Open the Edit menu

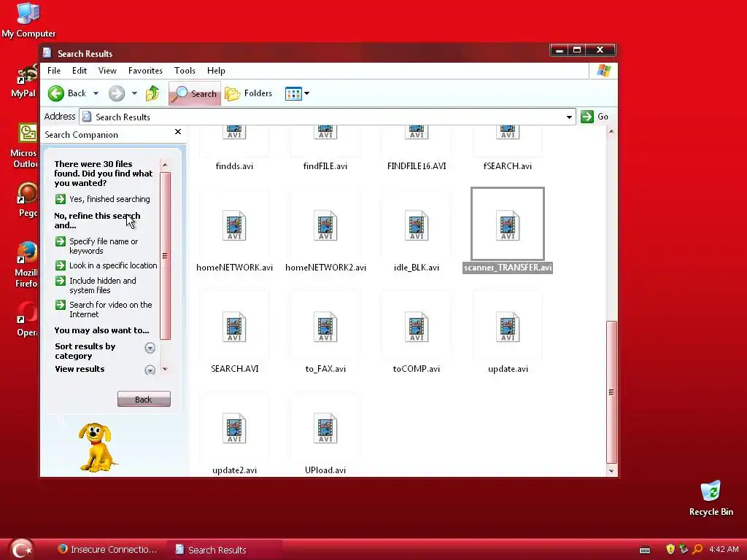click(x=79, y=71)
